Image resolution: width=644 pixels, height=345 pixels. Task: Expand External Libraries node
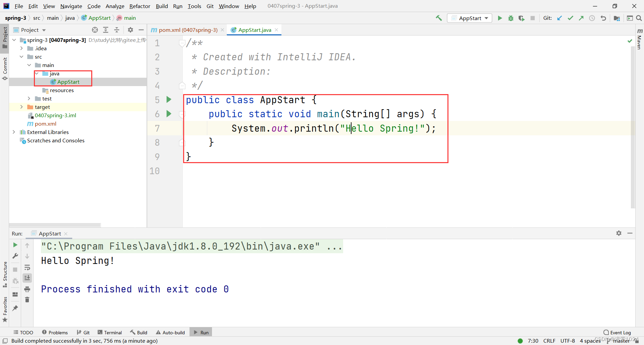(x=14, y=132)
